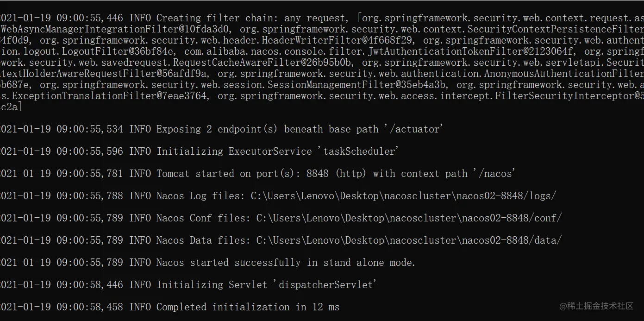Click the Nacos Conf files path ending conf/
Screen dimensions: 644x321
pos(409,218)
